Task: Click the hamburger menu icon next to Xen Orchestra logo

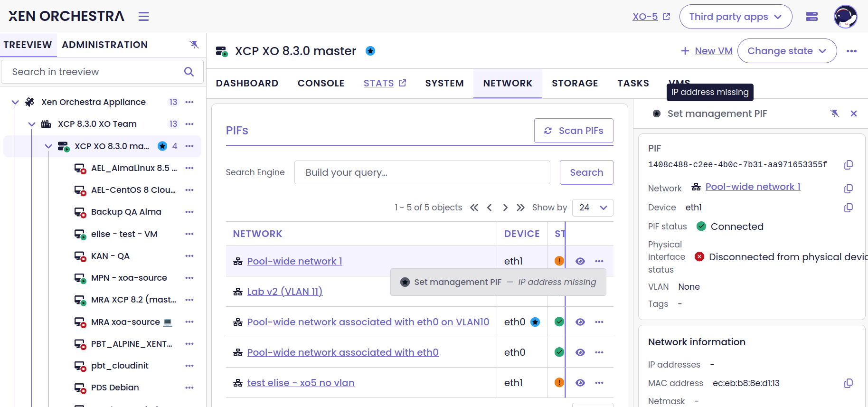Action: coord(143,17)
